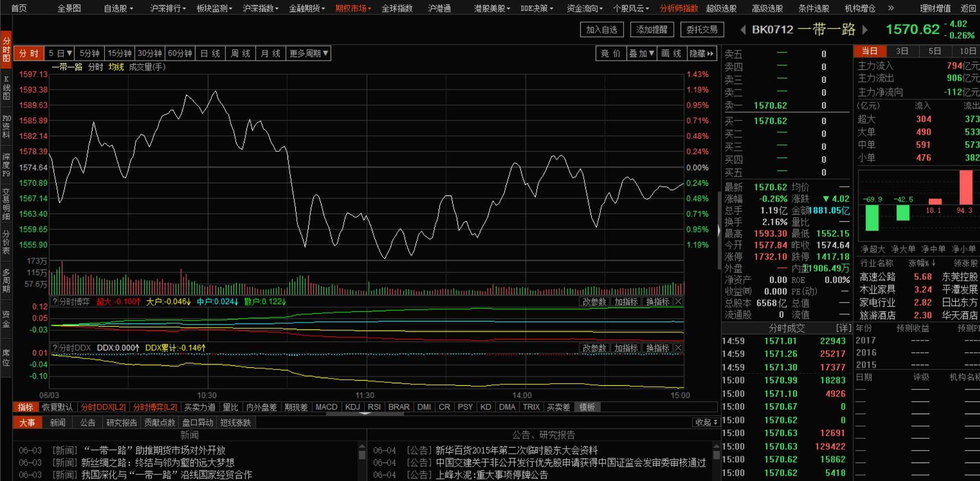Switch to the 3日 fund flow tab
This screenshot has height=481, width=980.
(x=902, y=51)
